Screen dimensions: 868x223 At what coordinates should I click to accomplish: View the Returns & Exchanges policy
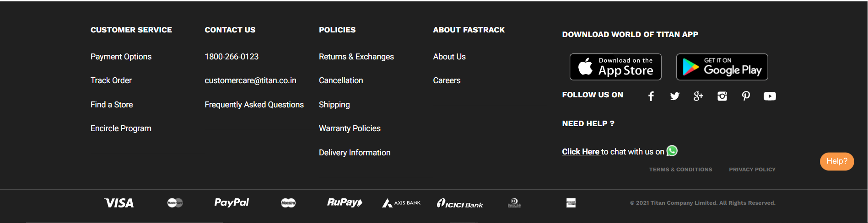[x=356, y=57]
